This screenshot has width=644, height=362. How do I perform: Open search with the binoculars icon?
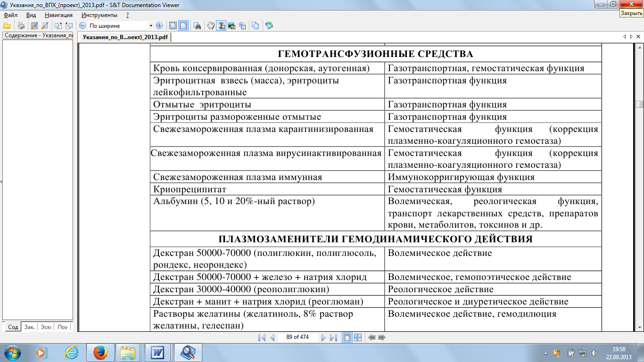point(198,25)
